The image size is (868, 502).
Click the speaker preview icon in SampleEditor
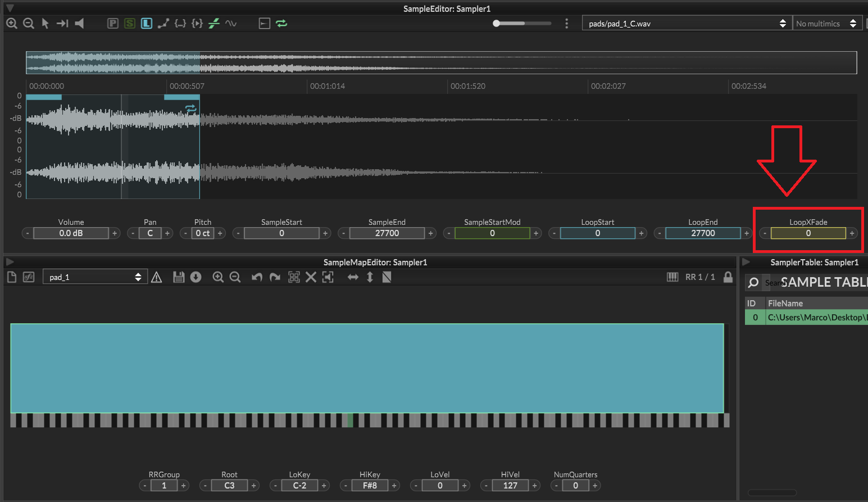[x=79, y=23]
